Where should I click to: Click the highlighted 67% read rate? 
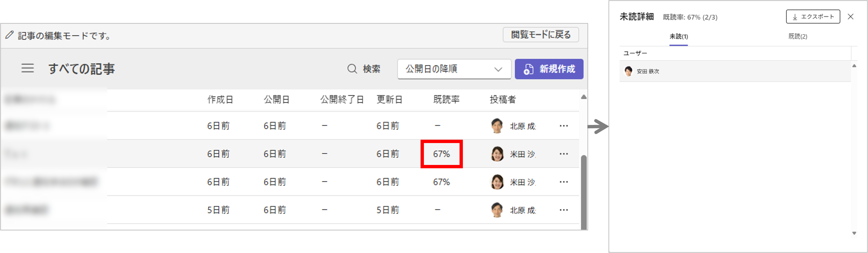(441, 154)
